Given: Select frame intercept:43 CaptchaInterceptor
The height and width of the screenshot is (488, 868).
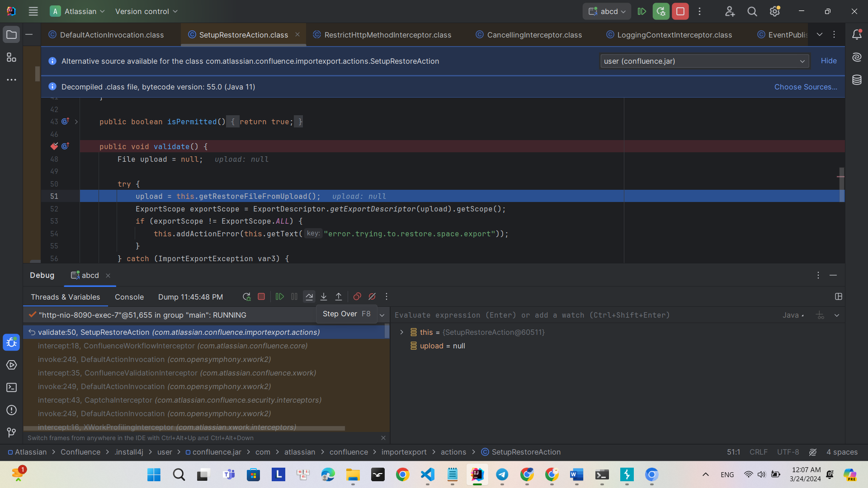Looking at the screenshot, I should click(x=206, y=400).
